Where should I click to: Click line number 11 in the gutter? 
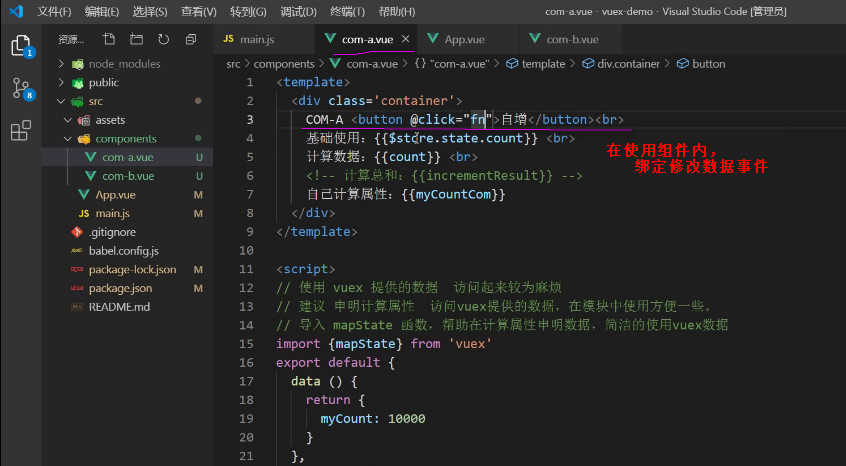coord(246,269)
